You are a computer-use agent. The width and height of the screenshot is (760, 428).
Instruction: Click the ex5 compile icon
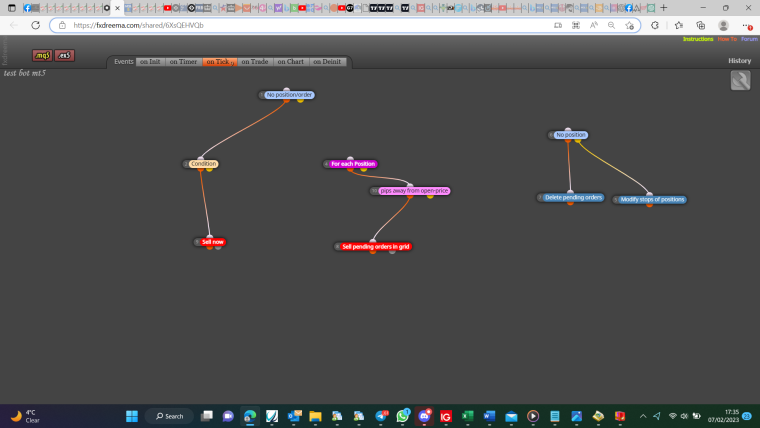click(64, 55)
